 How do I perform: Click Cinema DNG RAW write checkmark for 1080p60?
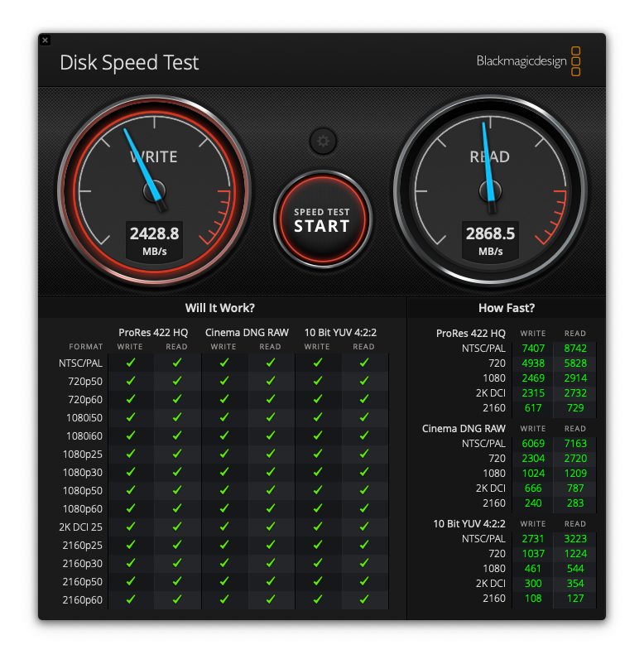[x=224, y=508]
